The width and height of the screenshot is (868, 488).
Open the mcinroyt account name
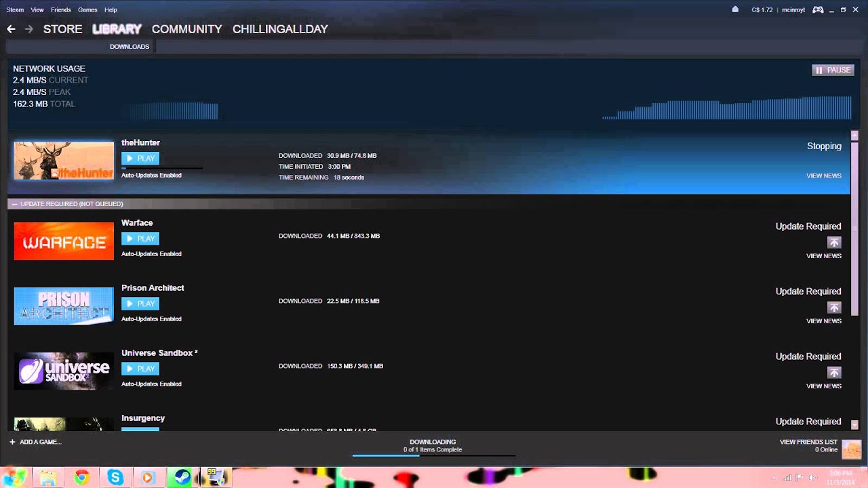click(793, 10)
